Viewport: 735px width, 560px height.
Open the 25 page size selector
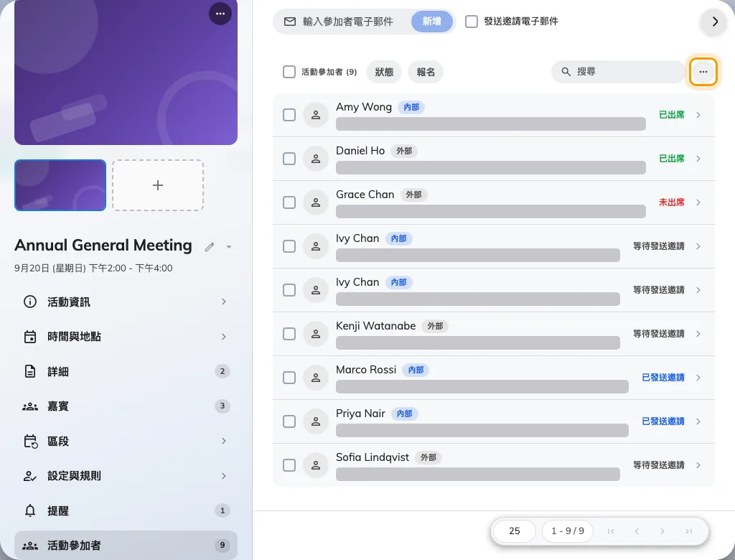pyautogui.click(x=514, y=531)
